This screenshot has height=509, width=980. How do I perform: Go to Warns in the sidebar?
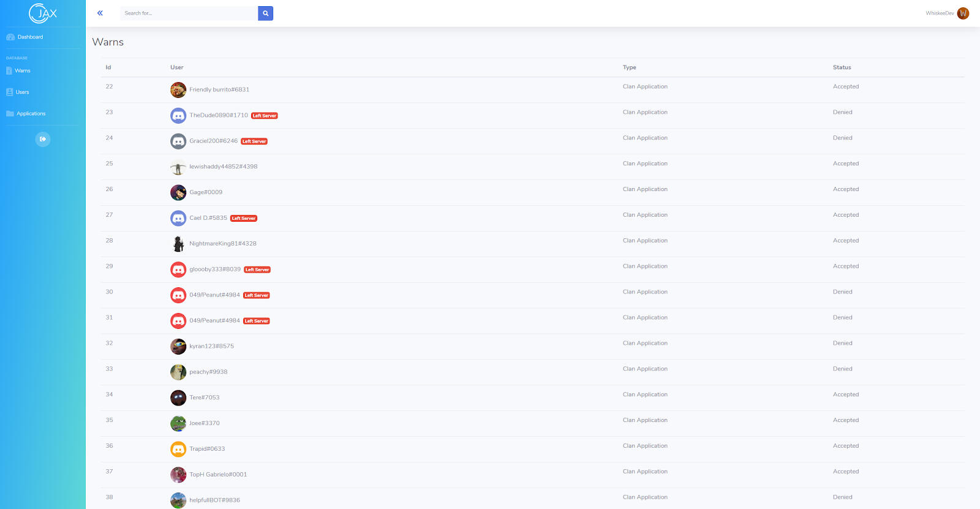pos(22,70)
